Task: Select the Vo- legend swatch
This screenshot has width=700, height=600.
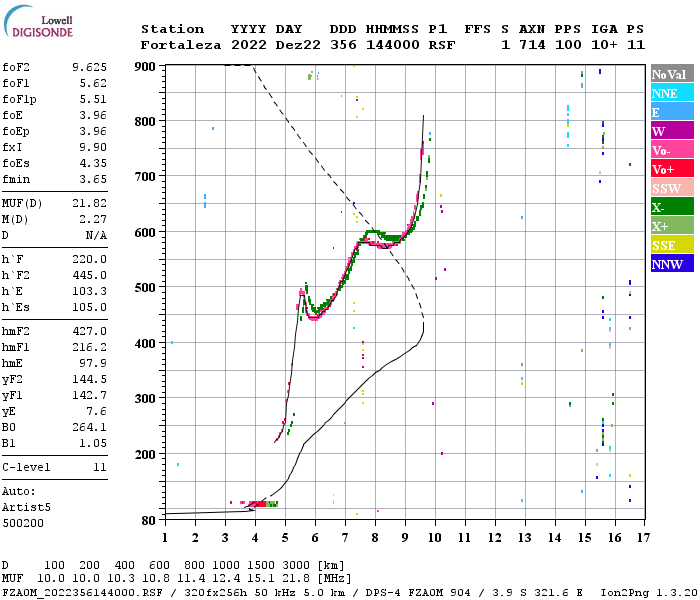Action: [x=672, y=150]
